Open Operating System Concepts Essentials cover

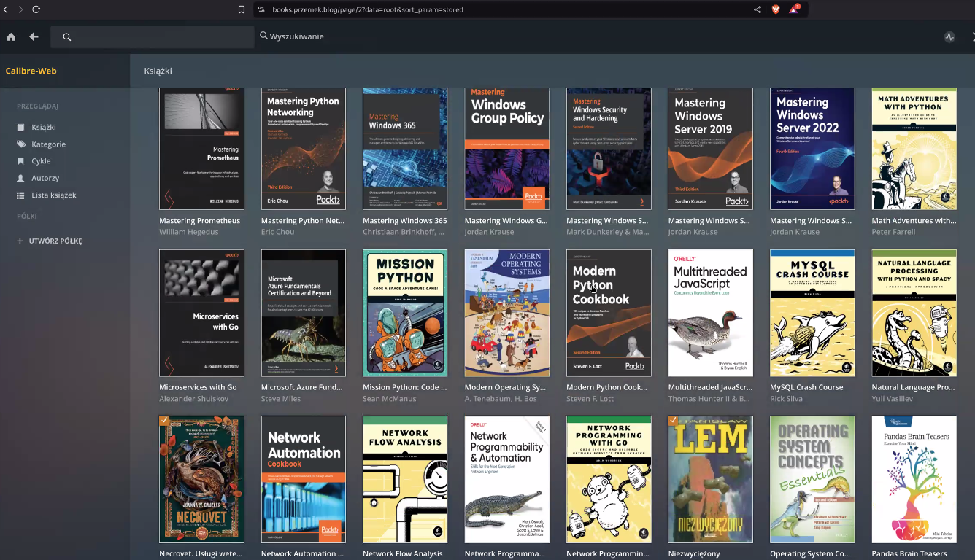(812, 479)
